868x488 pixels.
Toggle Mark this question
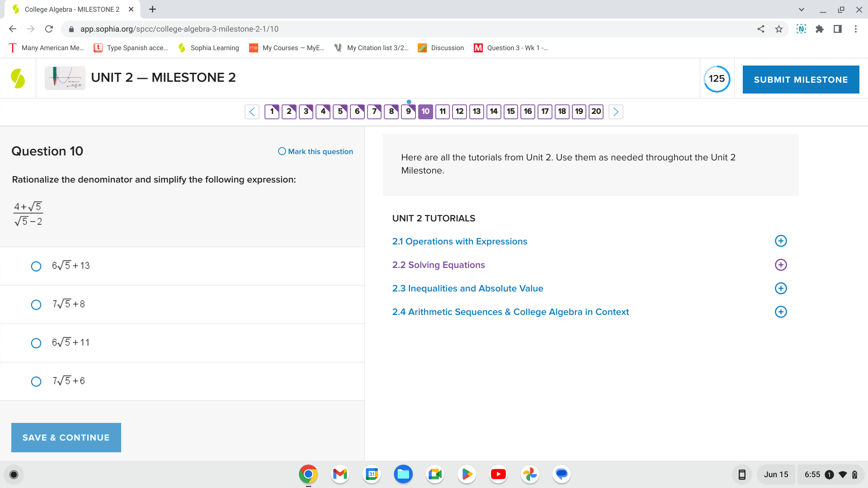point(315,151)
